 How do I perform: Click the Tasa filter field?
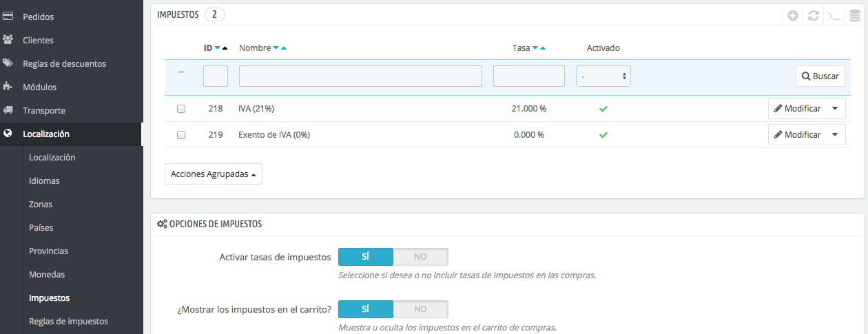click(x=529, y=76)
